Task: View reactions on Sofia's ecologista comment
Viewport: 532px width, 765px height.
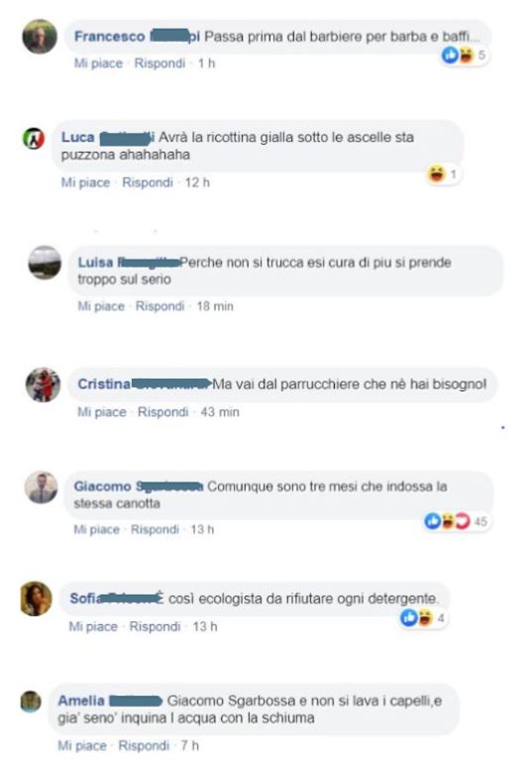Action: point(422,618)
